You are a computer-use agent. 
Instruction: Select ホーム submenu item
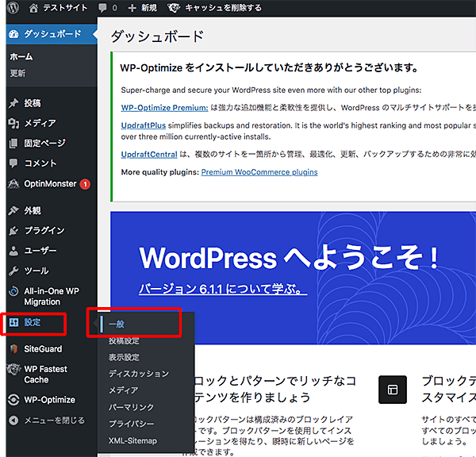tap(21, 57)
